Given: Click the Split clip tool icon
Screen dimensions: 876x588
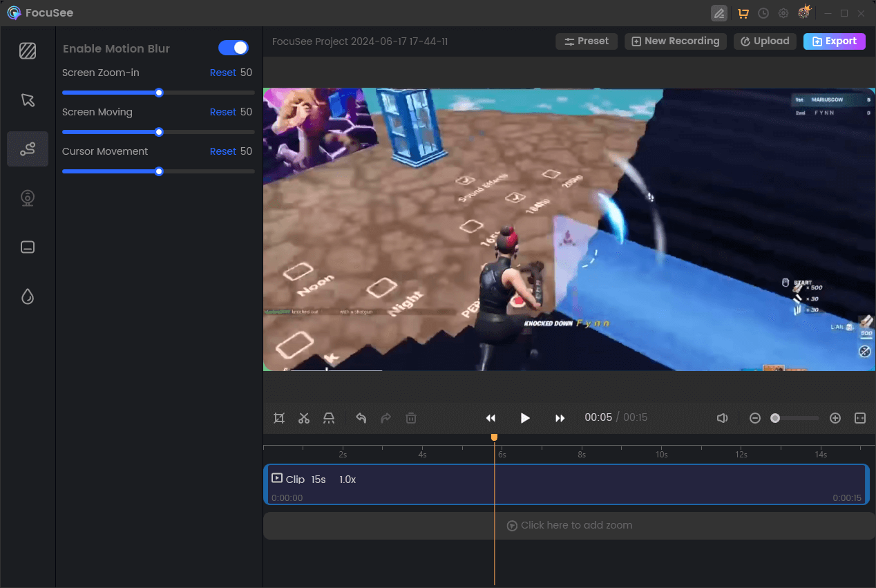Looking at the screenshot, I should tap(329, 418).
